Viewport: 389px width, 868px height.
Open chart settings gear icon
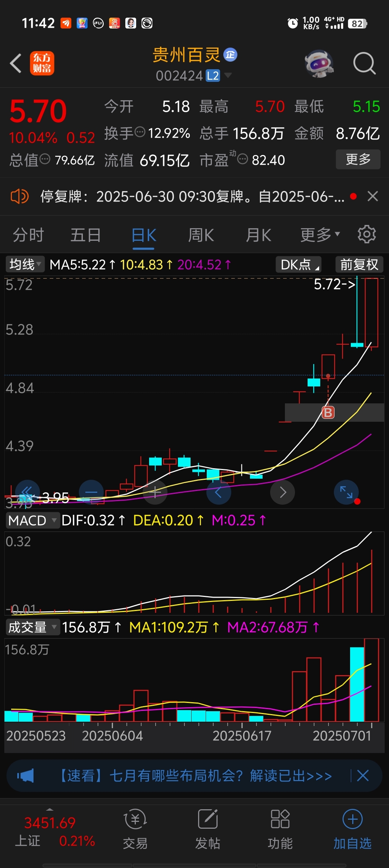367,234
